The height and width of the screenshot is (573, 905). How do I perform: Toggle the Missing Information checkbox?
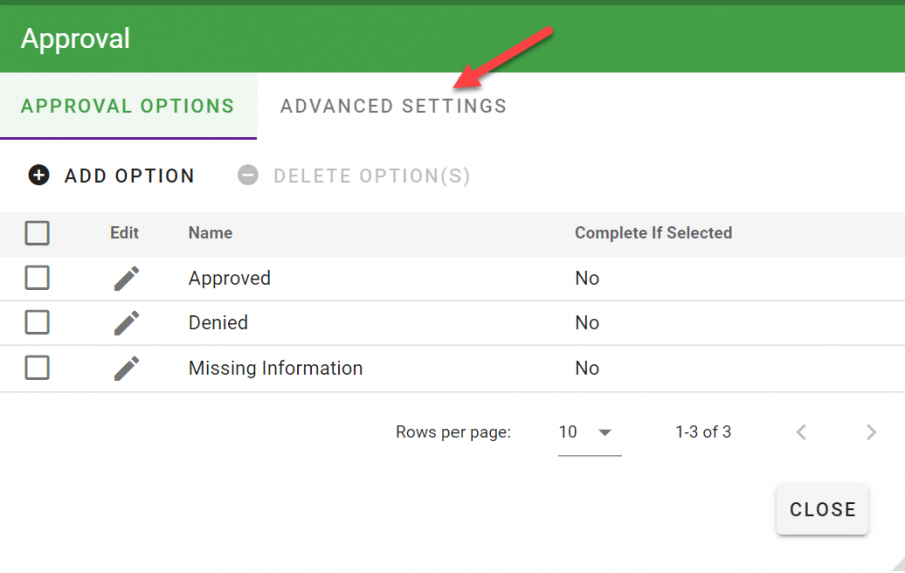37,368
